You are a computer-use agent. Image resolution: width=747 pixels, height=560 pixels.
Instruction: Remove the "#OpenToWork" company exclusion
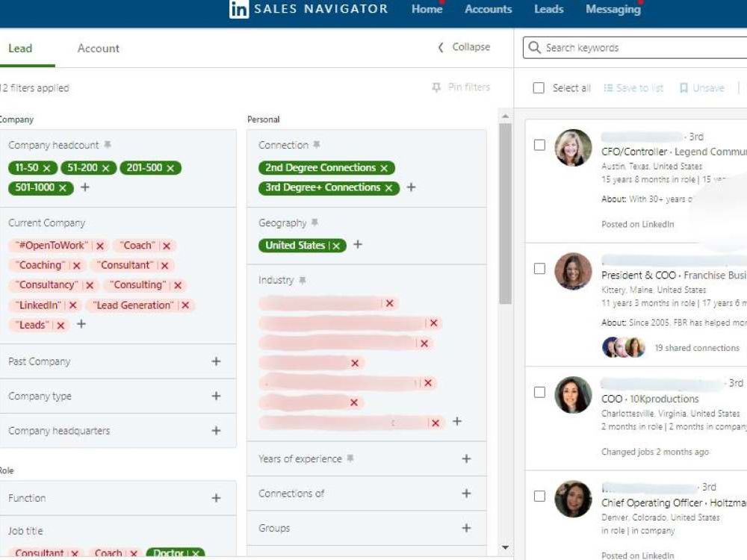pyautogui.click(x=100, y=246)
